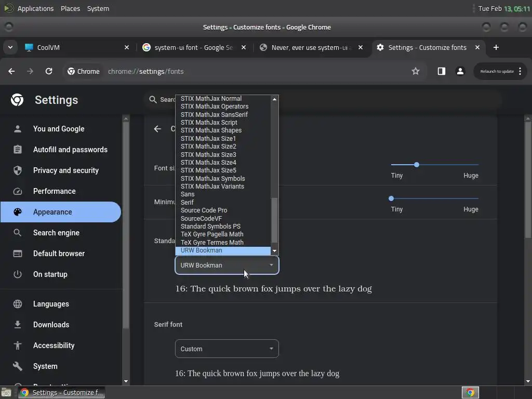Open Autofill and passwords section
Viewport: 532px width, 399px height.
tap(61, 150)
